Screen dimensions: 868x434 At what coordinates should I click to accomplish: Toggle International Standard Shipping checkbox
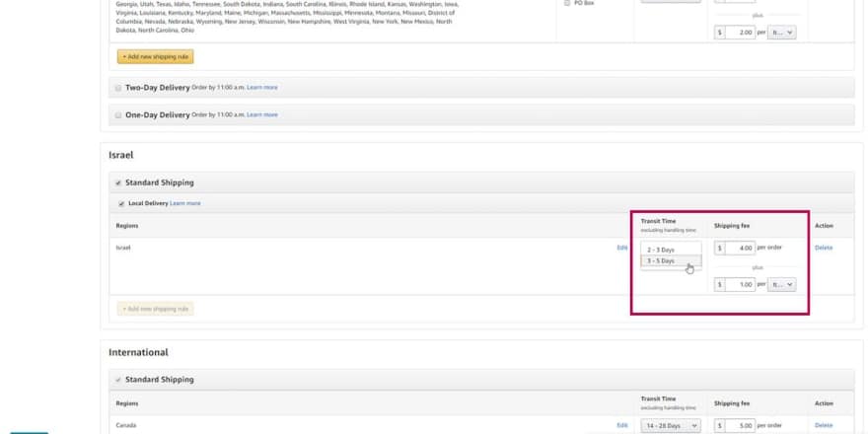[x=118, y=380]
